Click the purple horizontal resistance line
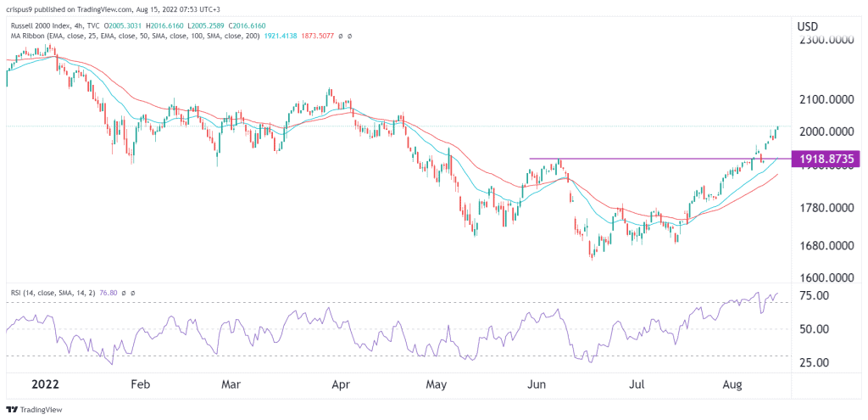 click(x=659, y=159)
